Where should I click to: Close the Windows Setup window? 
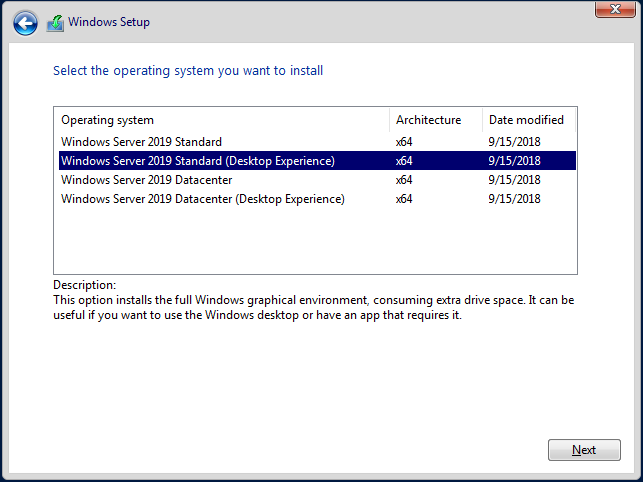[x=615, y=9]
